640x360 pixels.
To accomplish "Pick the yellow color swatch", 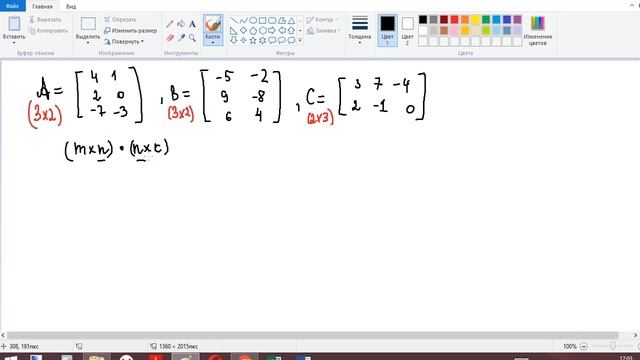I will 476,20.
